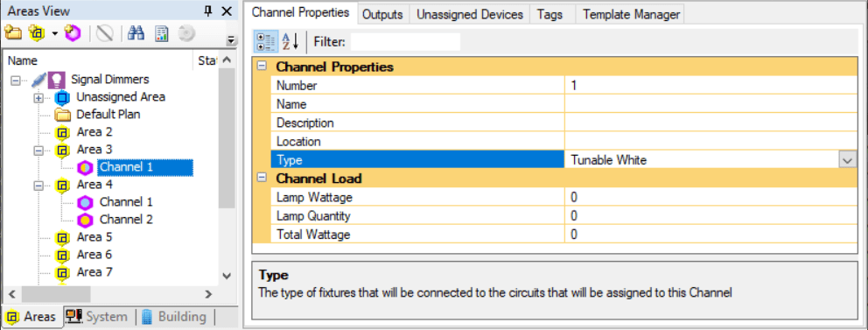Click the tree's vertical scrollbar down arrow
Image resolution: width=868 pixels, height=330 pixels.
click(x=227, y=275)
